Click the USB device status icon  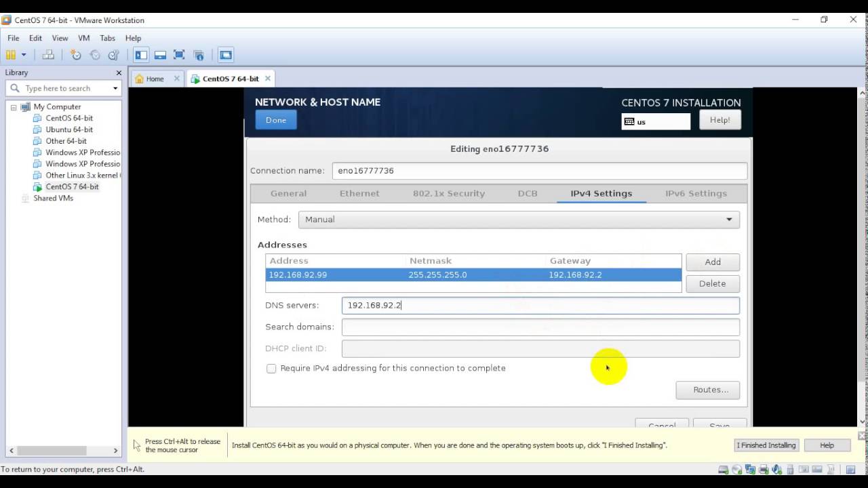tap(790, 469)
